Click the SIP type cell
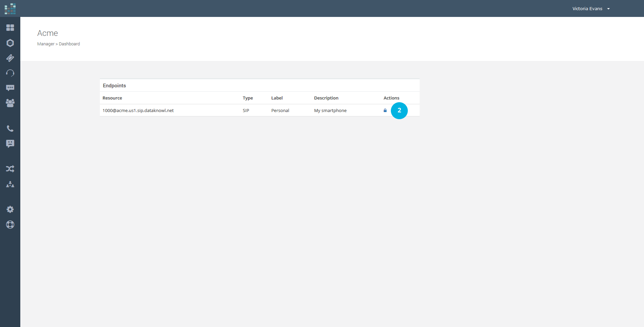The width and height of the screenshot is (644, 327). tap(246, 111)
